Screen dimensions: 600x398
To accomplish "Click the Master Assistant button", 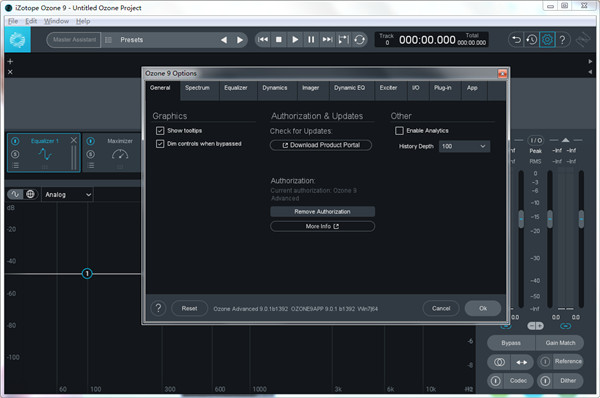I will tap(74, 40).
